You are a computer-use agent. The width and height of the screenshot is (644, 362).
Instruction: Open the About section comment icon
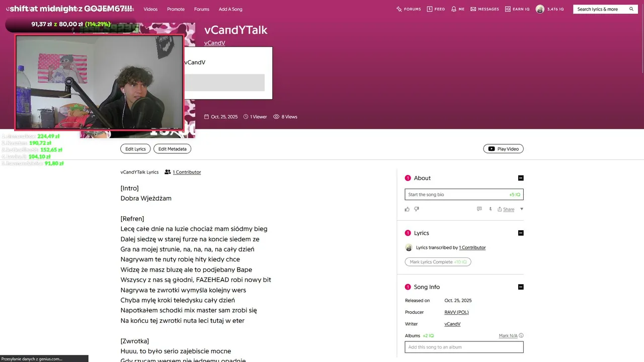479,209
